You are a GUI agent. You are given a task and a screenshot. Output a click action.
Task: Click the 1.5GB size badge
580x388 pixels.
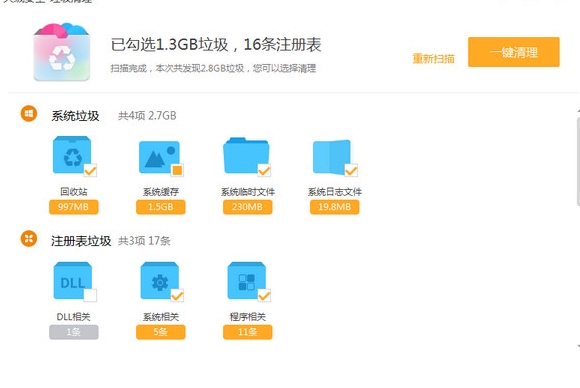(x=161, y=207)
